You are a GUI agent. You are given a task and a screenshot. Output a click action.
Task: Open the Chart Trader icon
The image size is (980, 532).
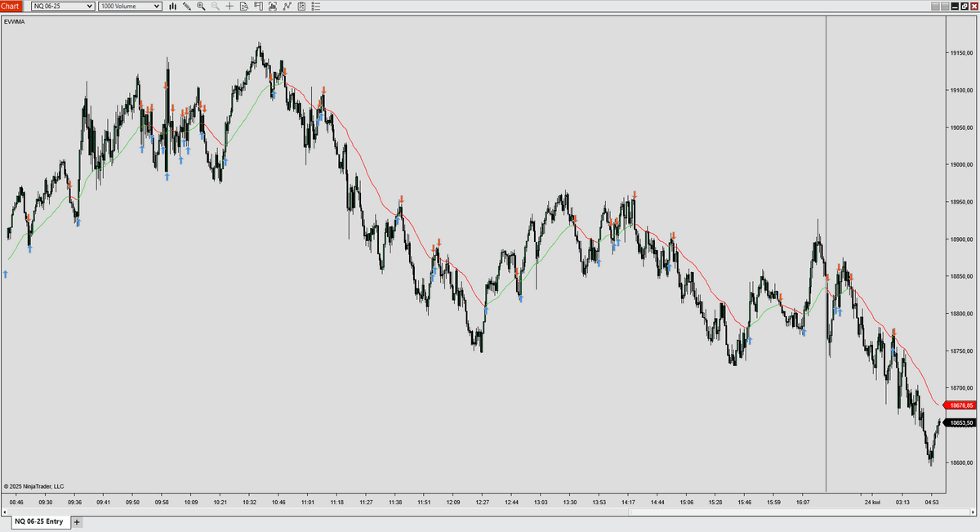point(259,7)
